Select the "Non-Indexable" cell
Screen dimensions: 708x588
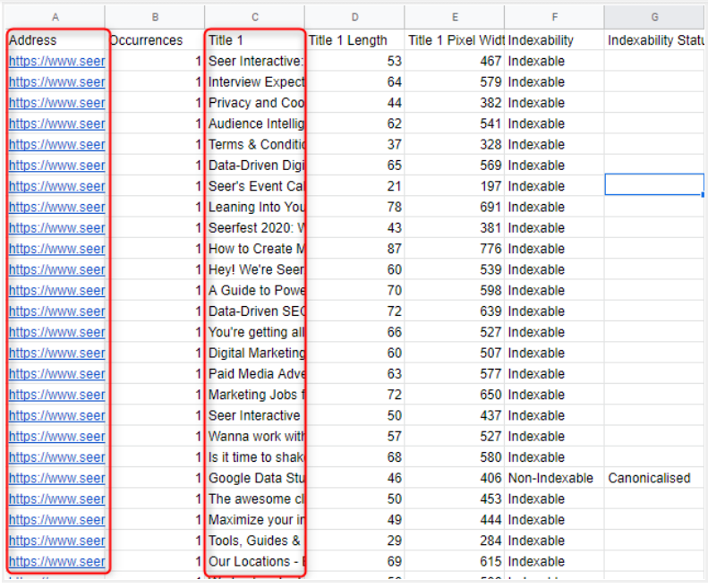[x=550, y=478]
